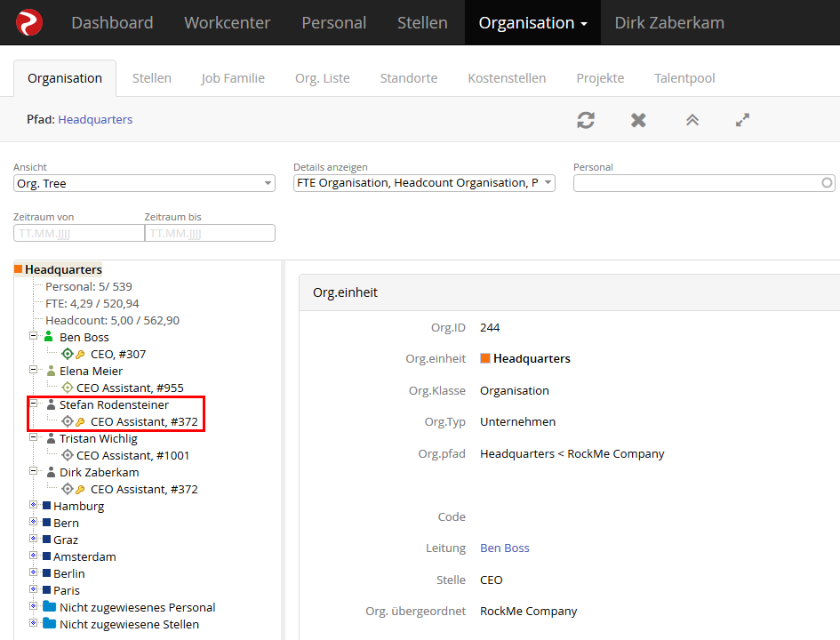Click the Zeitraum von date field
The width and height of the screenshot is (840, 640).
(79, 233)
